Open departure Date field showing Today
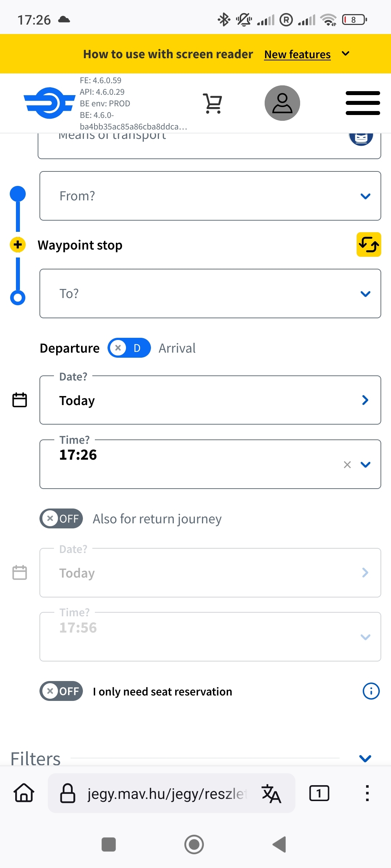The height and width of the screenshot is (868, 391). [x=210, y=400]
